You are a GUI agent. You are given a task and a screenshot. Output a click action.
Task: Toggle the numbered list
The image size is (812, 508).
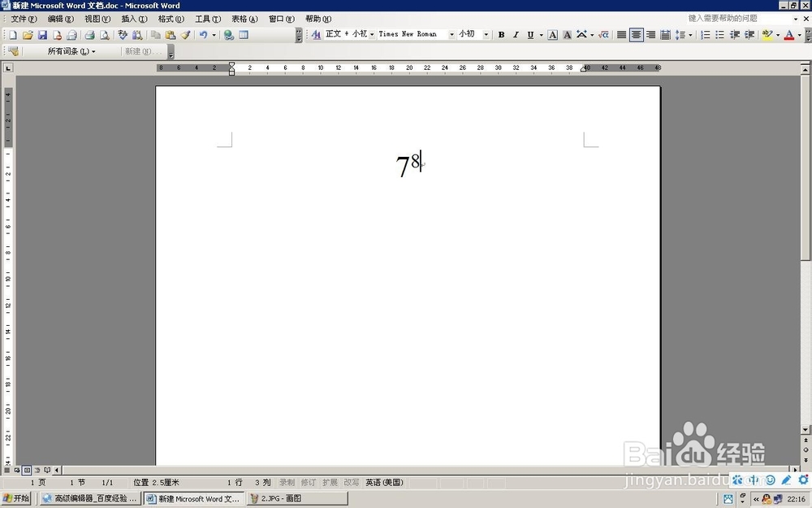pos(706,35)
